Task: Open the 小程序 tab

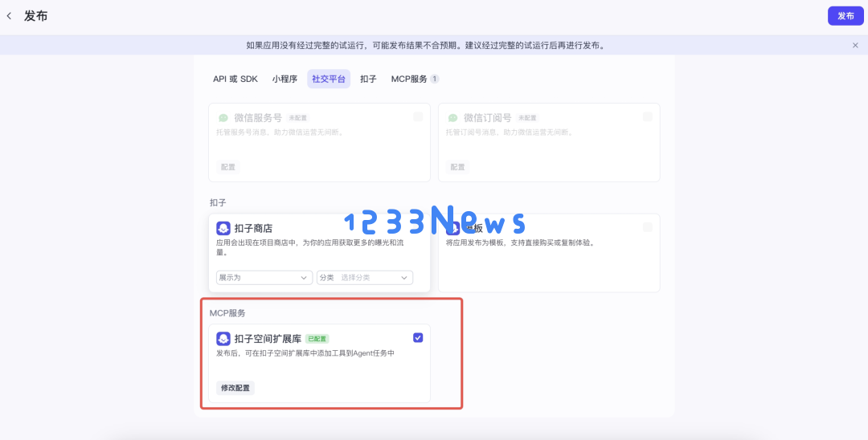Action: point(285,79)
